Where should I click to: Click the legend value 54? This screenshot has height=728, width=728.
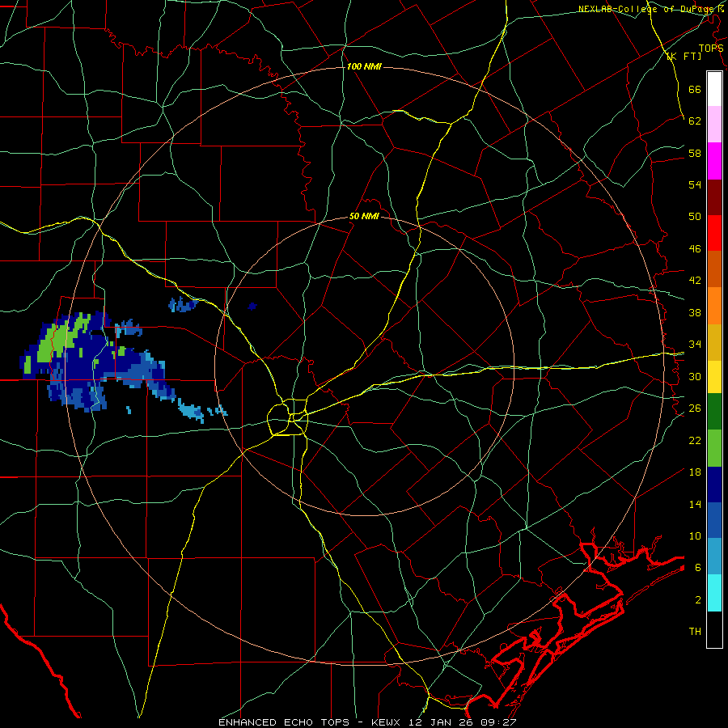coord(695,184)
